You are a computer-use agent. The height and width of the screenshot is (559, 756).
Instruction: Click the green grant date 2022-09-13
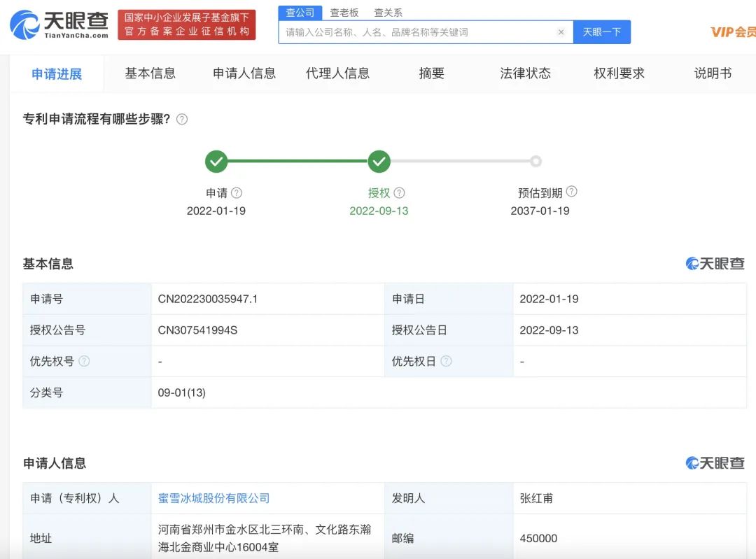point(379,211)
